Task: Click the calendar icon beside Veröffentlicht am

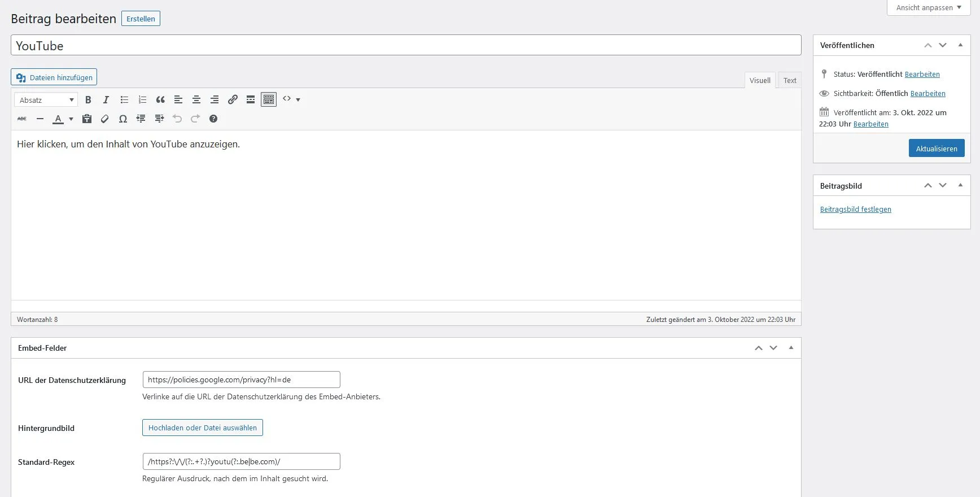Action: coord(824,112)
